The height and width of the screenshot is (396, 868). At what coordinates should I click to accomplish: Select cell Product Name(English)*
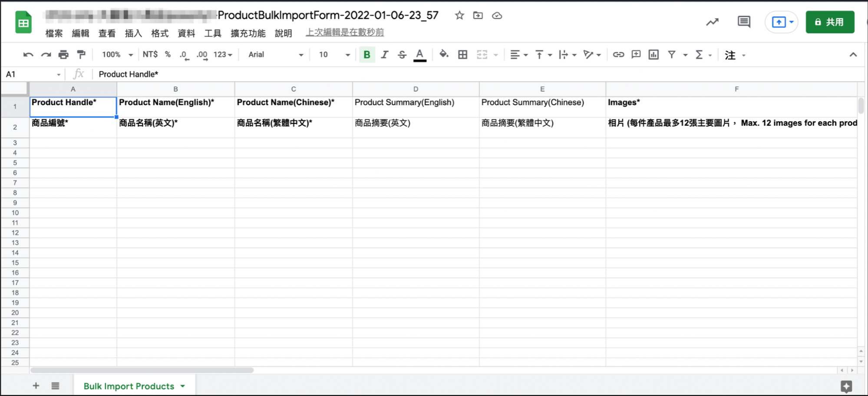pos(175,107)
